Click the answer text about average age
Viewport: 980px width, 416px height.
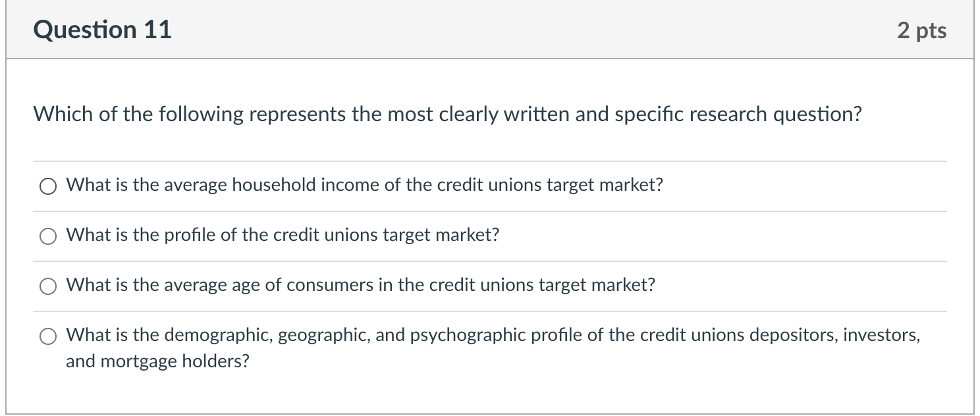pyautogui.click(x=360, y=285)
